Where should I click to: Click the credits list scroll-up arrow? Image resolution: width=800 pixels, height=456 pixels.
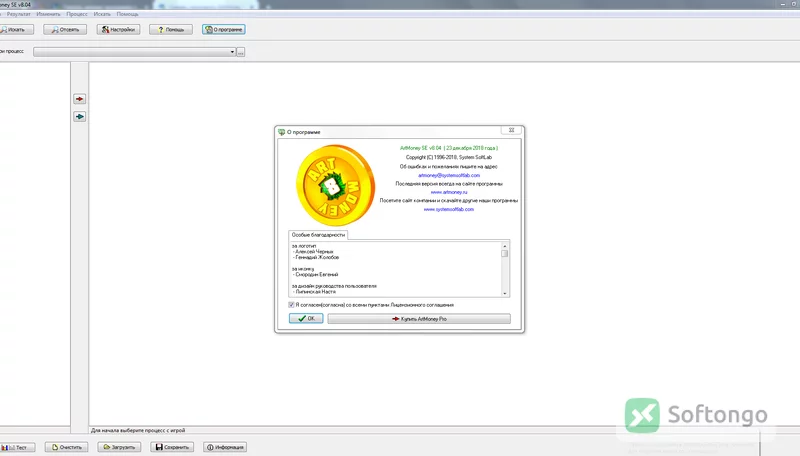click(x=505, y=246)
